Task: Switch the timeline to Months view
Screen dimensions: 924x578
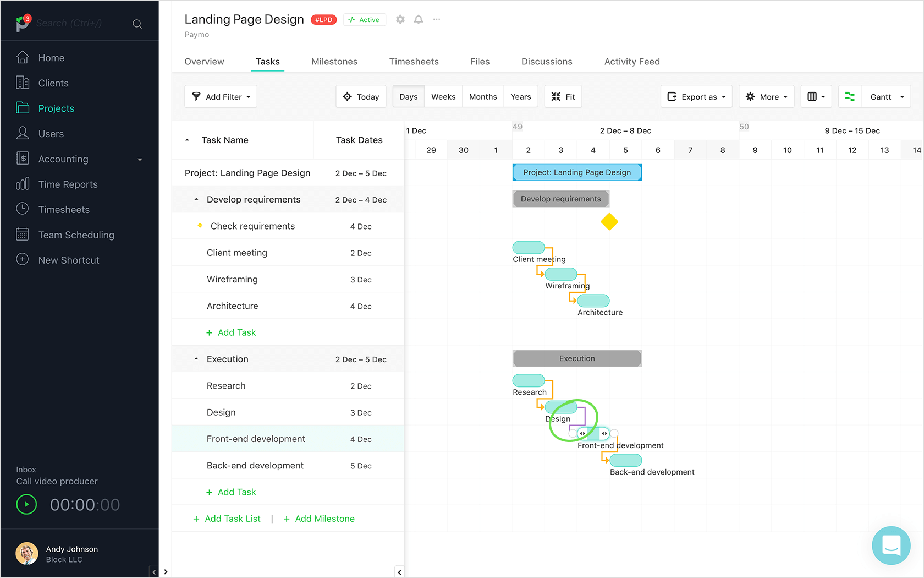Action: coord(482,96)
